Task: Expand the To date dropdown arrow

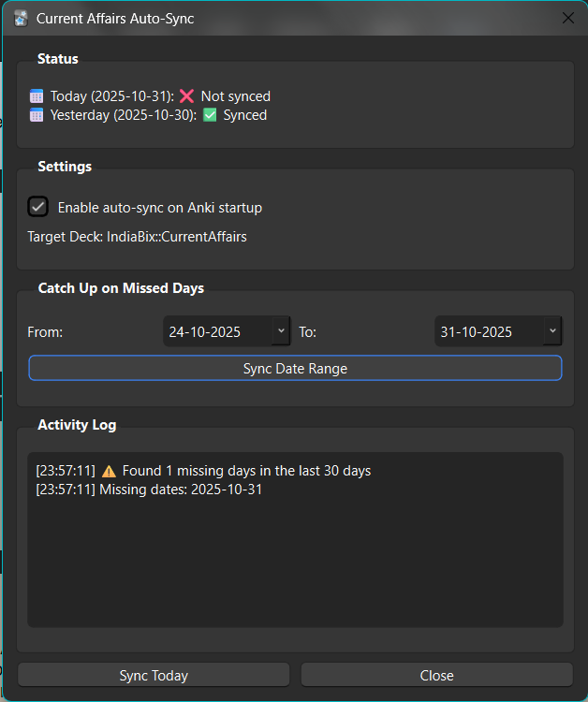Action: tap(552, 331)
